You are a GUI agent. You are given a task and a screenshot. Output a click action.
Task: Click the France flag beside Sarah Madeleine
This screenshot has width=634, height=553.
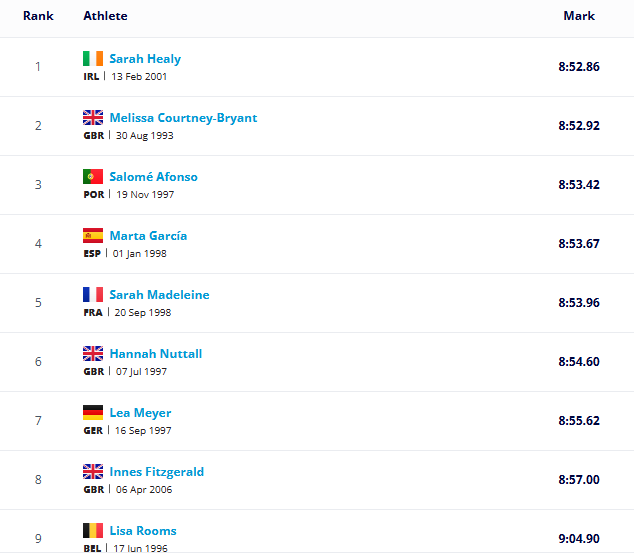(x=93, y=294)
